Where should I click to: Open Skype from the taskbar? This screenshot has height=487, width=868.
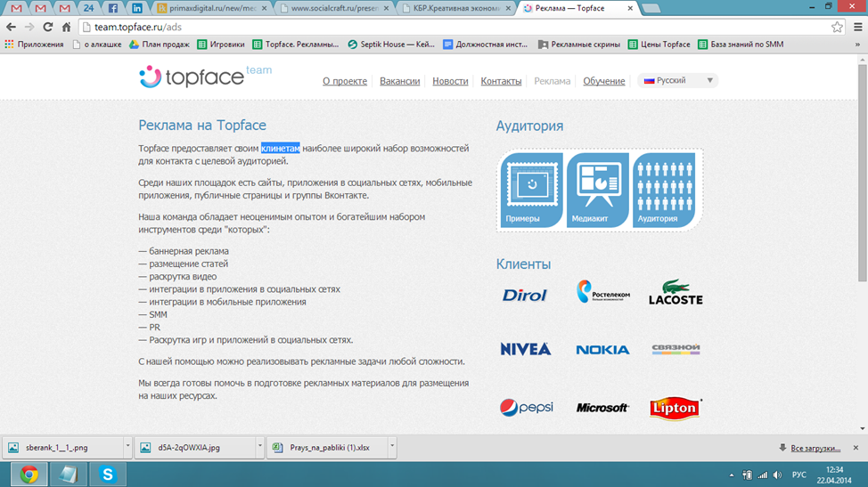(x=108, y=475)
